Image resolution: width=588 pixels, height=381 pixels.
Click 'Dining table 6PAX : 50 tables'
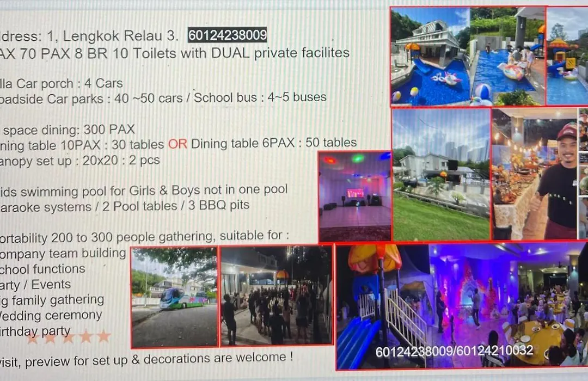pyautogui.click(x=274, y=143)
